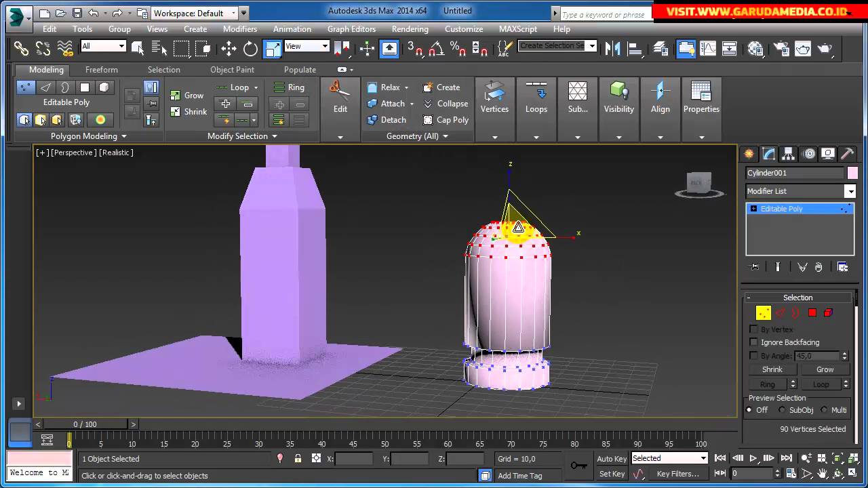868x488 pixels.
Task: Click the Bind to Space Warp icon
Action: tap(65, 48)
